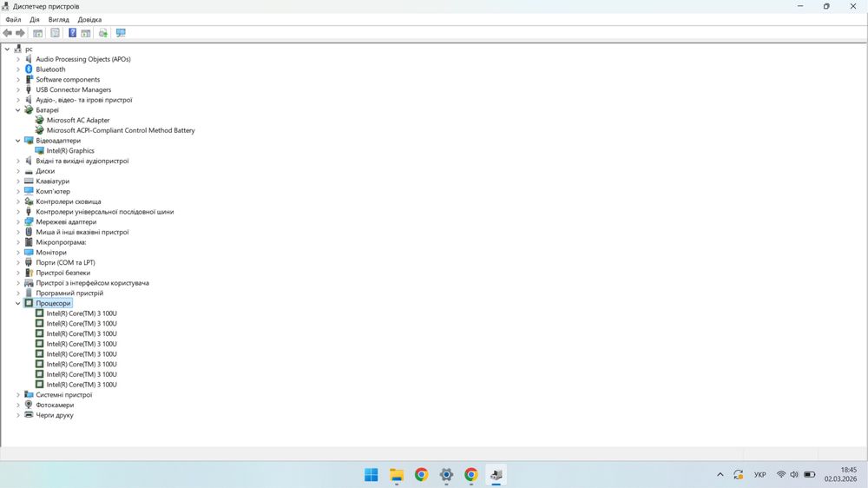The image size is (868, 488).
Task: Collapse the Процесори category
Action: pyautogui.click(x=17, y=304)
